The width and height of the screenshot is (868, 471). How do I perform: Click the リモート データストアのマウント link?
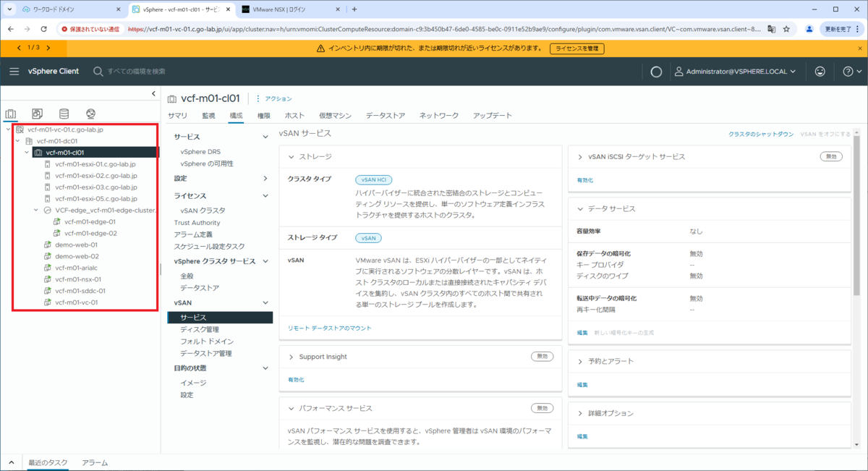click(330, 328)
